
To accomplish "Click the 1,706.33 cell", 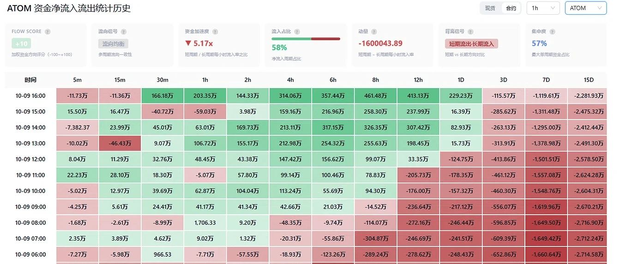I will (x=205, y=223).
